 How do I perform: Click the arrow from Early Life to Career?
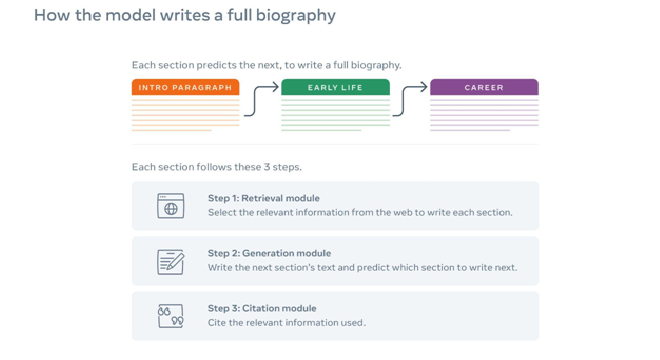coord(410,99)
